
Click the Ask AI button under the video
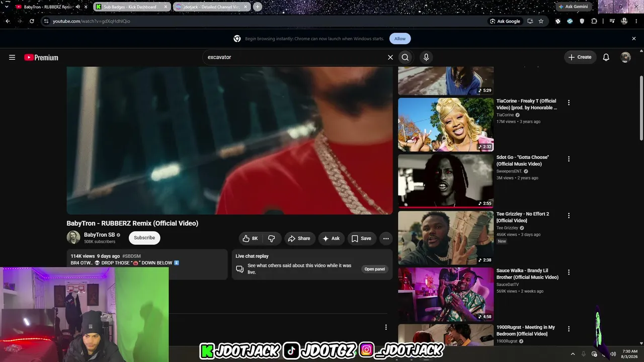[331, 238]
